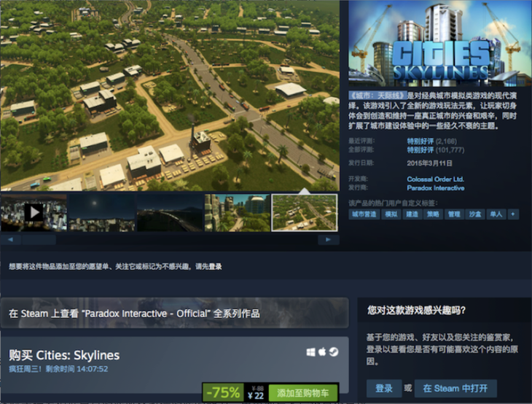Click 在 Steam 中打开 button
This screenshot has height=404, width=532.
(x=455, y=389)
